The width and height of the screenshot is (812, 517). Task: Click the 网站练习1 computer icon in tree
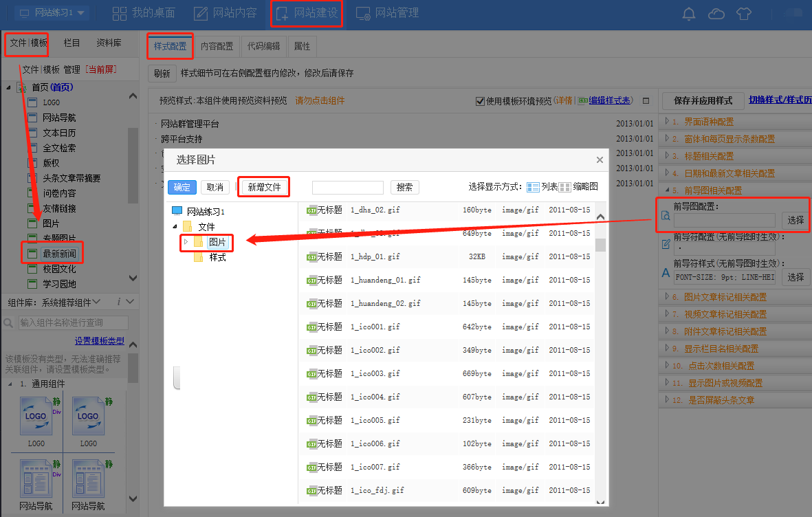pos(177,211)
